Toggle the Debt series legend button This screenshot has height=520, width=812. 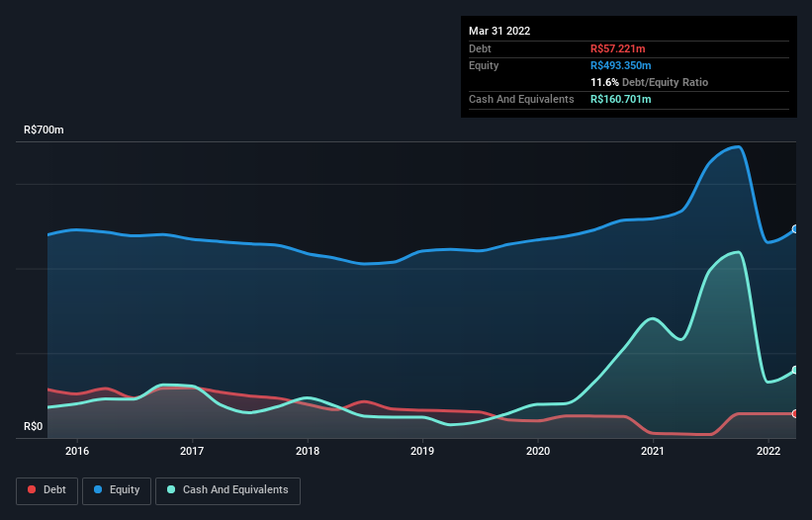47,490
